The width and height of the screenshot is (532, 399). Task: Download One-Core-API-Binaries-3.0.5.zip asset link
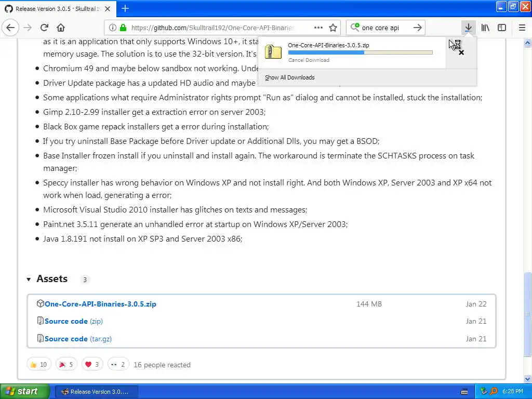(100, 304)
